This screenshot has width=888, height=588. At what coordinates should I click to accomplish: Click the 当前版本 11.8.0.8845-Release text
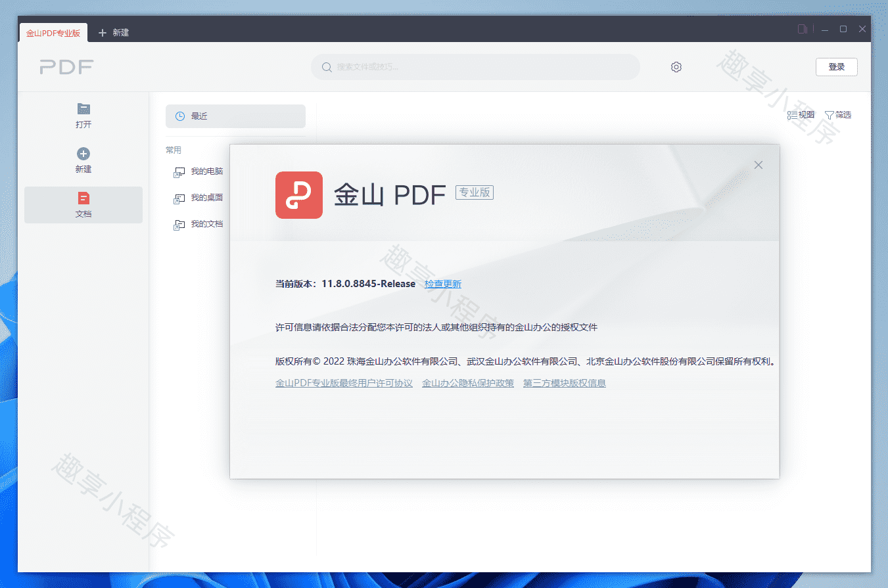click(345, 284)
